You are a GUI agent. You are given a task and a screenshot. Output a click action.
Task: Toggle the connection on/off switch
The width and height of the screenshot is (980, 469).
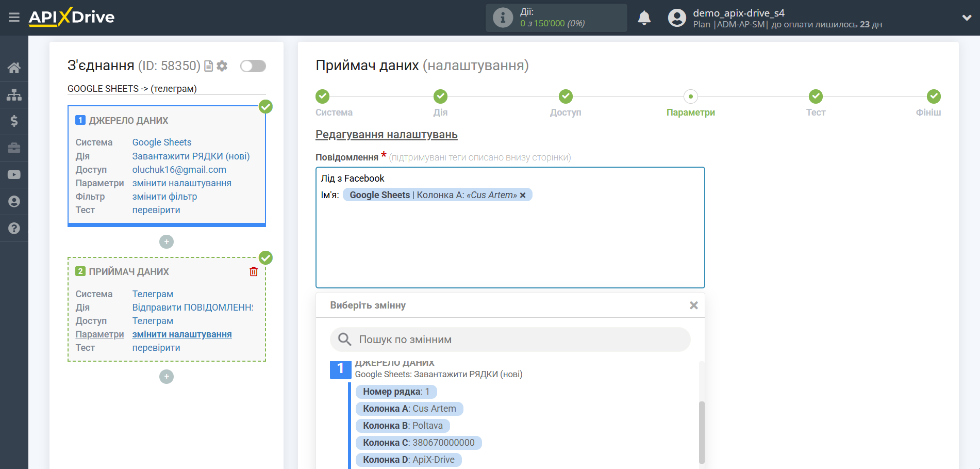(x=253, y=66)
